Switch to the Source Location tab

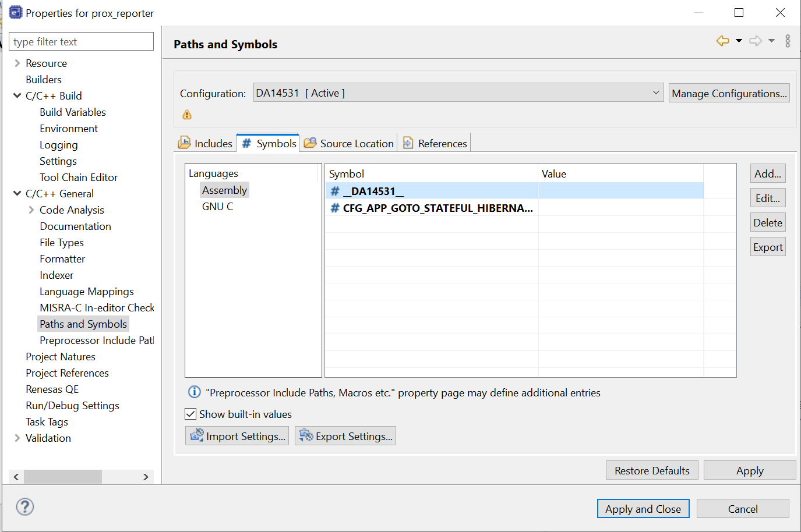click(x=349, y=143)
